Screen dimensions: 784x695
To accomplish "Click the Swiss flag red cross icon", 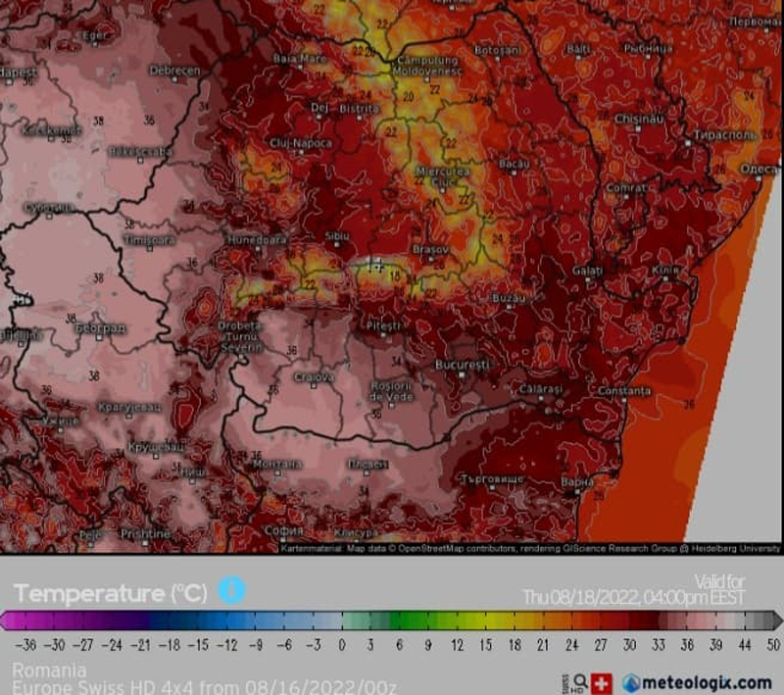I will pyautogui.click(x=602, y=683).
